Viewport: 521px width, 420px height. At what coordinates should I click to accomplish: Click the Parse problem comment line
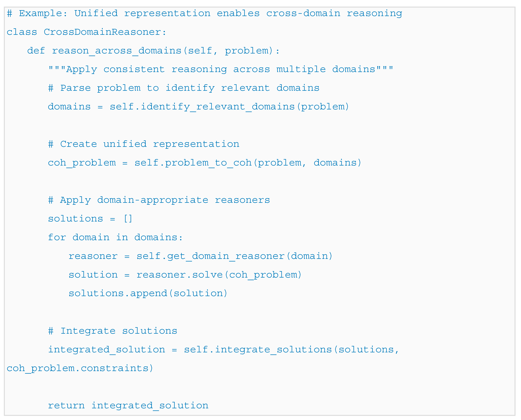click(x=184, y=88)
